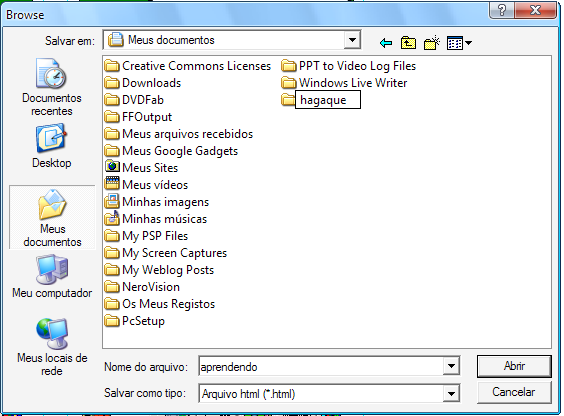Select the My PSP Files folder icon

click(112, 236)
